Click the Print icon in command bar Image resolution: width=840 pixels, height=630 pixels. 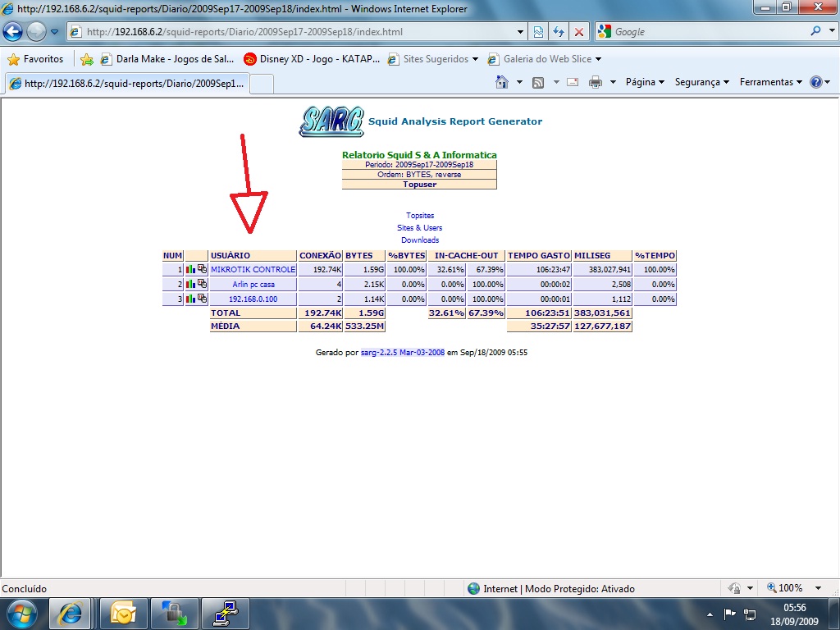(596, 82)
